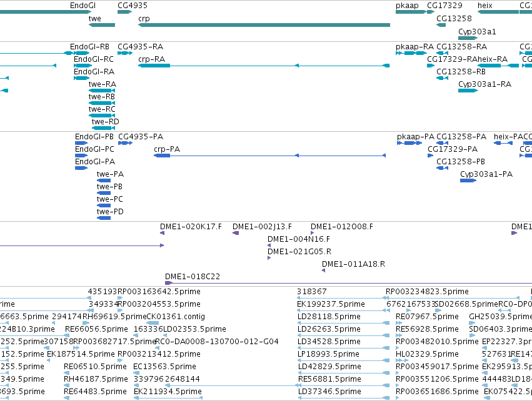This screenshot has height=401, width=532.
Task: Click the Cyp303a1-PA protein label
Action: [x=486, y=174]
